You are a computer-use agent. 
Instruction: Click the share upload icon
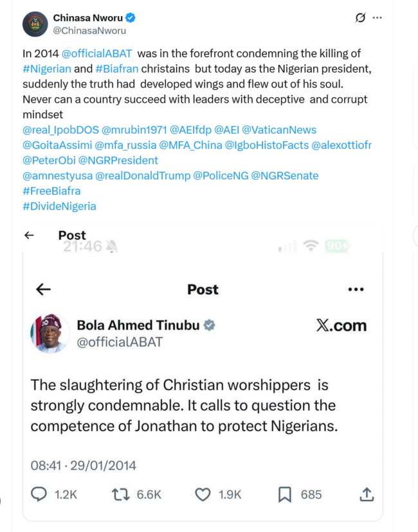pos(367,494)
